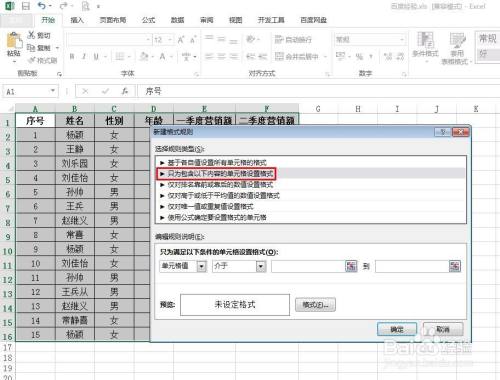
Task: Click the 取消 button in dialog
Action: [443, 329]
